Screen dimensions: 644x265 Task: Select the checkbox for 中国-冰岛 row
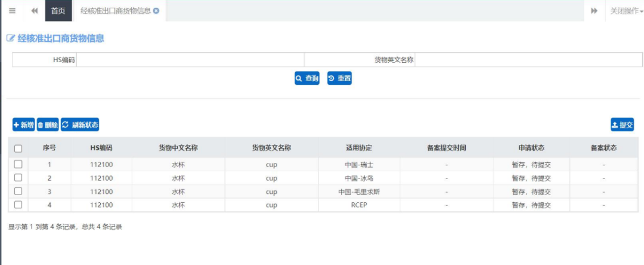pos(18,178)
